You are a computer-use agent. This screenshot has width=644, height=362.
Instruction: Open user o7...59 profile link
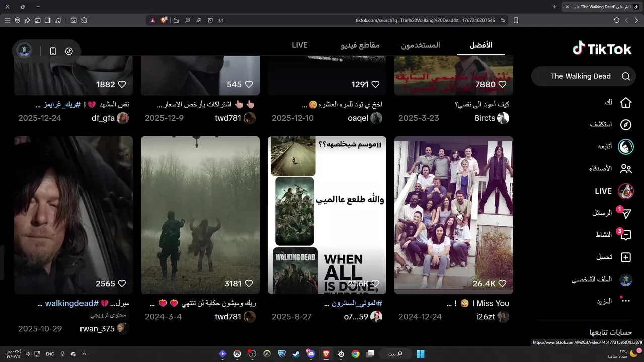point(363,317)
